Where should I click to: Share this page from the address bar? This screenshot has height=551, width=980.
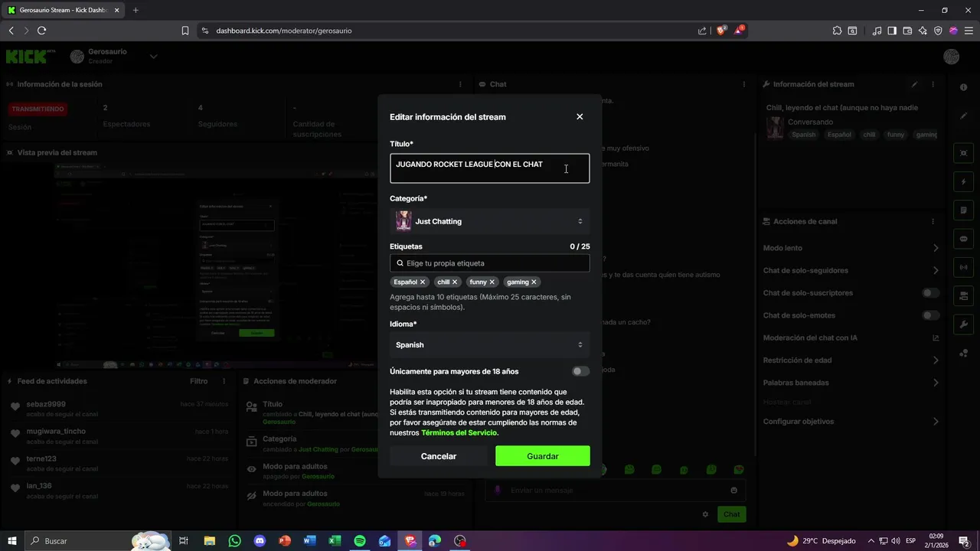tap(702, 31)
